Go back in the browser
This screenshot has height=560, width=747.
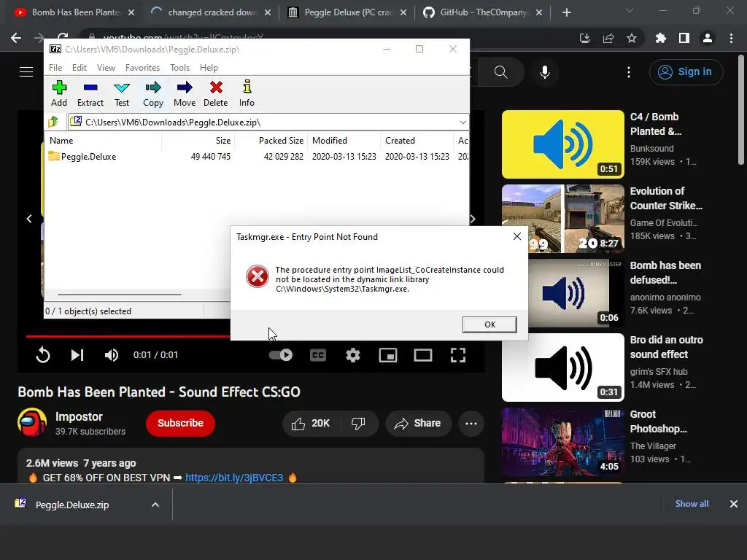(x=16, y=38)
